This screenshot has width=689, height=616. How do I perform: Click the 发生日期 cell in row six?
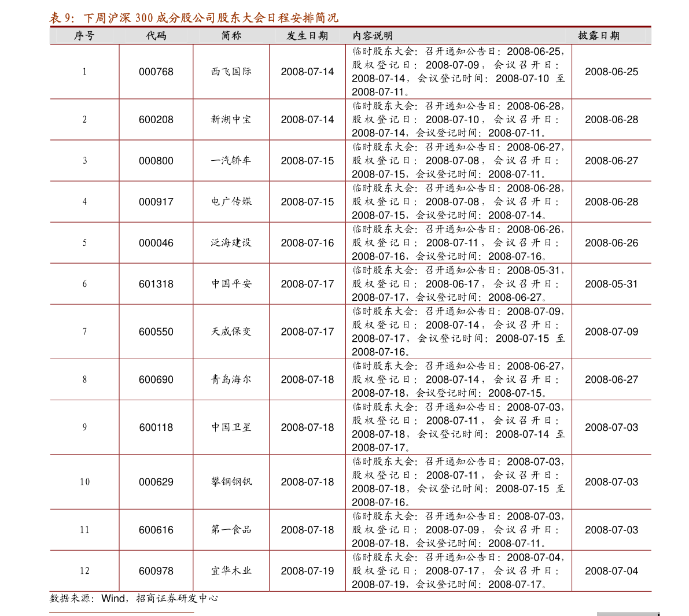(307, 283)
